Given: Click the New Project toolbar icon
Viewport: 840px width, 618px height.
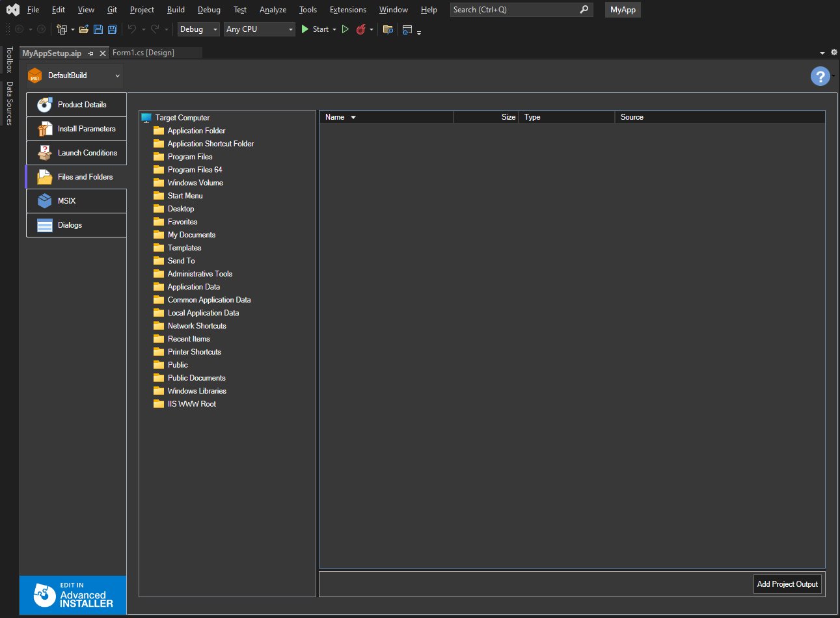Looking at the screenshot, I should click(62, 29).
